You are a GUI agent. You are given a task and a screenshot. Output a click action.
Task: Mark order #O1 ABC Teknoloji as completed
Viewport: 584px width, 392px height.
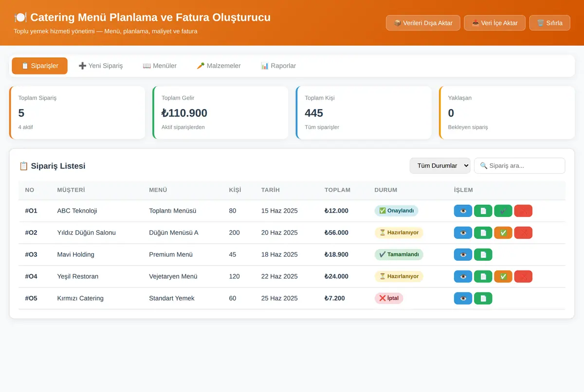pos(503,211)
